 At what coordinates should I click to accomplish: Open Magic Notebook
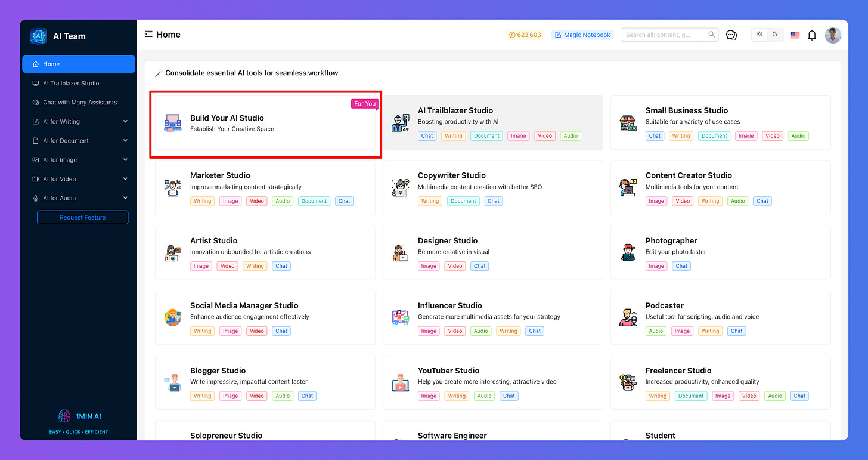(x=582, y=35)
